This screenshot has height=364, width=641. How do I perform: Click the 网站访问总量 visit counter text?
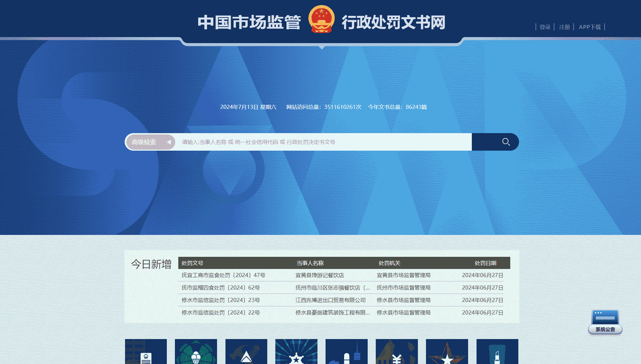pyautogui.click(x=324, y=107)
